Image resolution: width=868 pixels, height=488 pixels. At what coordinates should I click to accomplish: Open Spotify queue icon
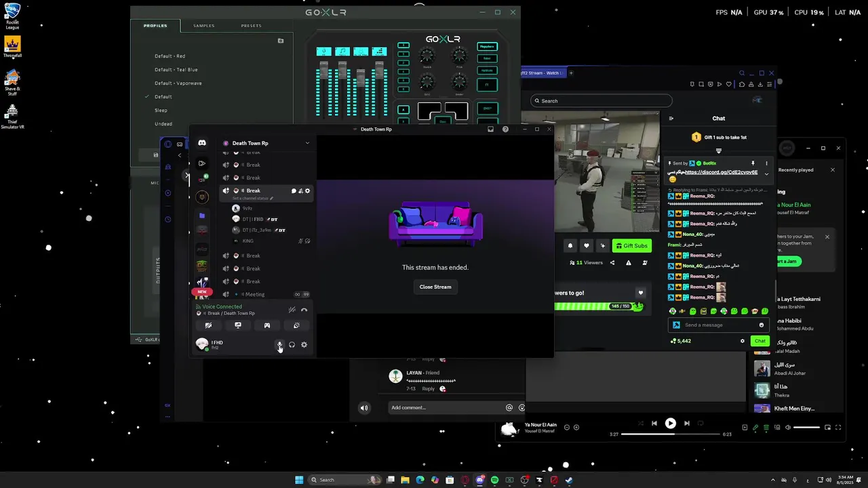pos(766,428)
